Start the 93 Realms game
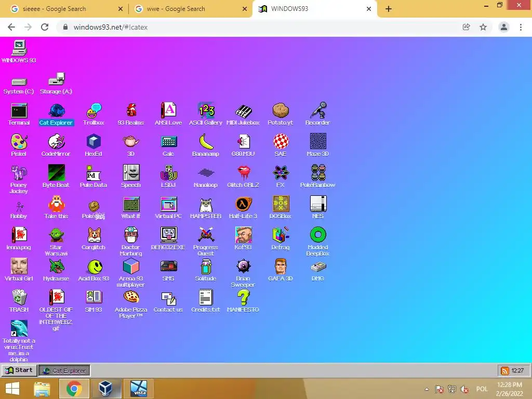Image resolution: width=532 pixels, height=399 pixels. tap(131, 114)
